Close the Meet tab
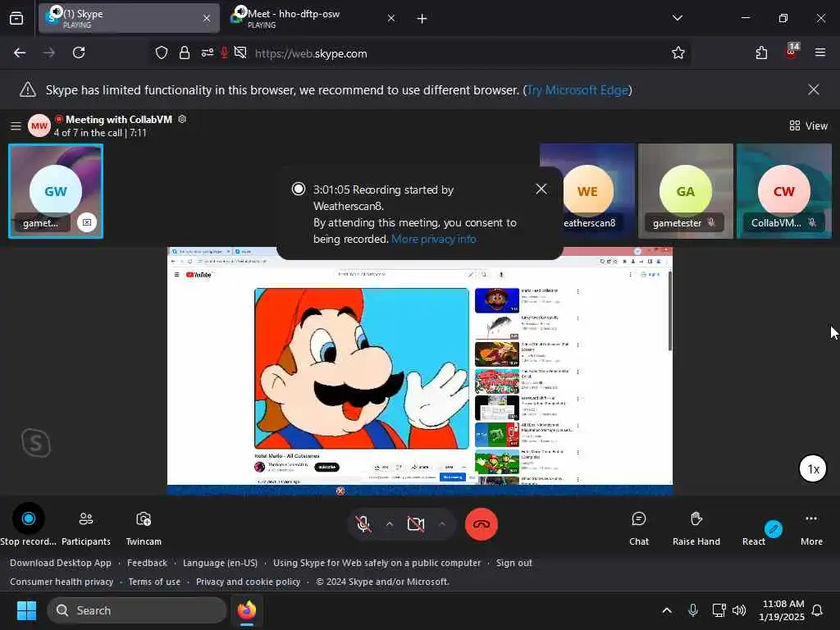The image size is (840, 630). click(391, 18)
